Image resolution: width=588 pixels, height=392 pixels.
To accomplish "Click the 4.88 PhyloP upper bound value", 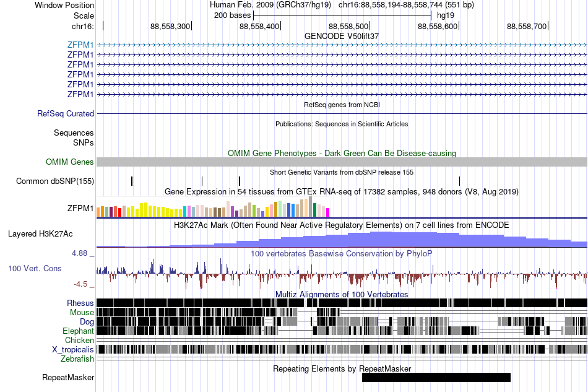I will (79, 253).
